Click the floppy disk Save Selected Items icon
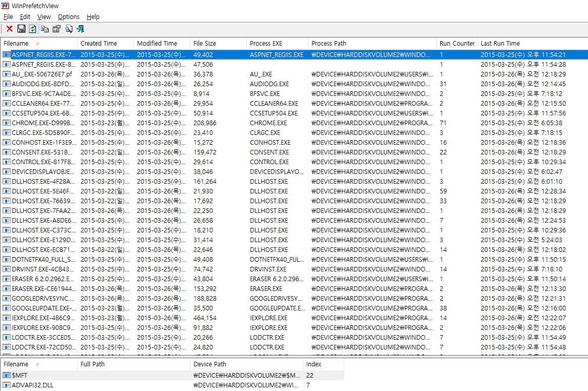The width and height of the screenshot is (588, 391). tap(22, 29)
